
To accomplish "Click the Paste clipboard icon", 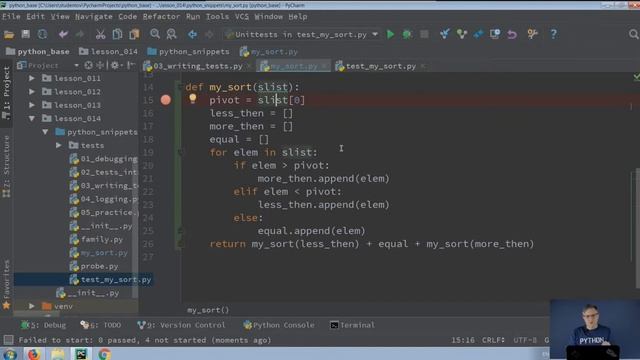I will click(x=134, y=34).
